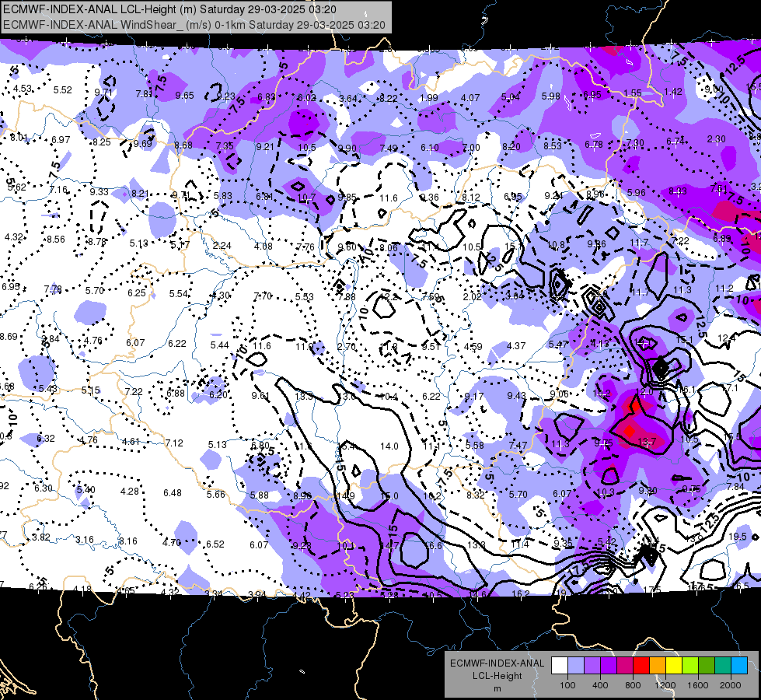Click the legend tick label '1600'
Image resolution: width=761 pixels, height=700 pixels.
point(697,685)
